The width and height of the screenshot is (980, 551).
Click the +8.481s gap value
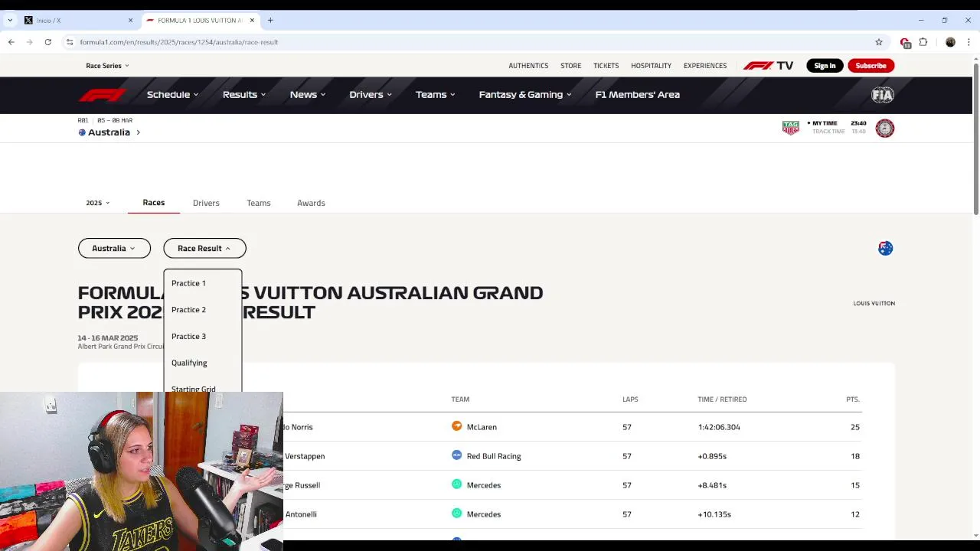coord(712,485)
